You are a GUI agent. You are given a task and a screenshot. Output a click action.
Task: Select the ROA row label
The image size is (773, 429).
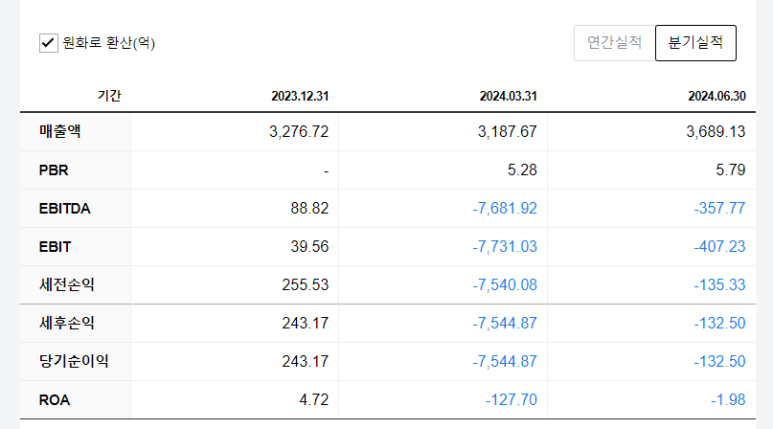(x=54, y=400)
